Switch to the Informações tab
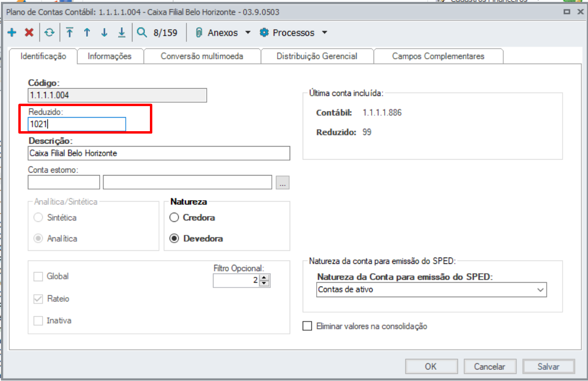Screen dimensions: 588x381 [x=110, y=55]
